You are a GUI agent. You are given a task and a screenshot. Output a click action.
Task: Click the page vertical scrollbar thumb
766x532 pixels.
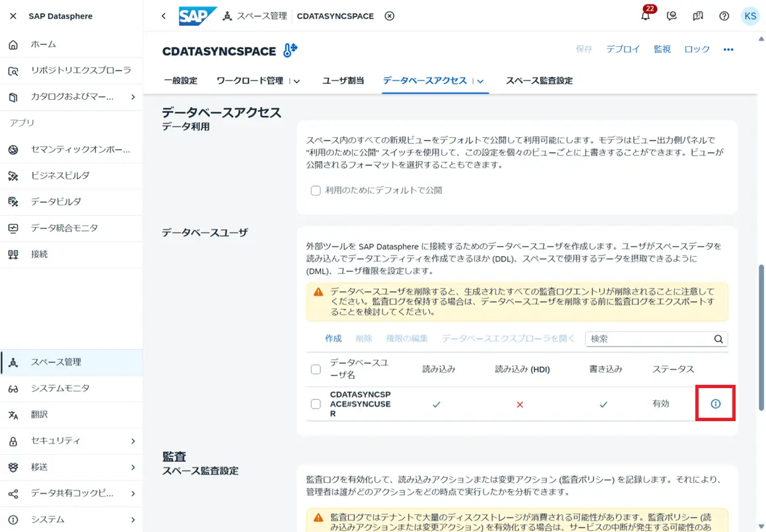coord(761,337)
